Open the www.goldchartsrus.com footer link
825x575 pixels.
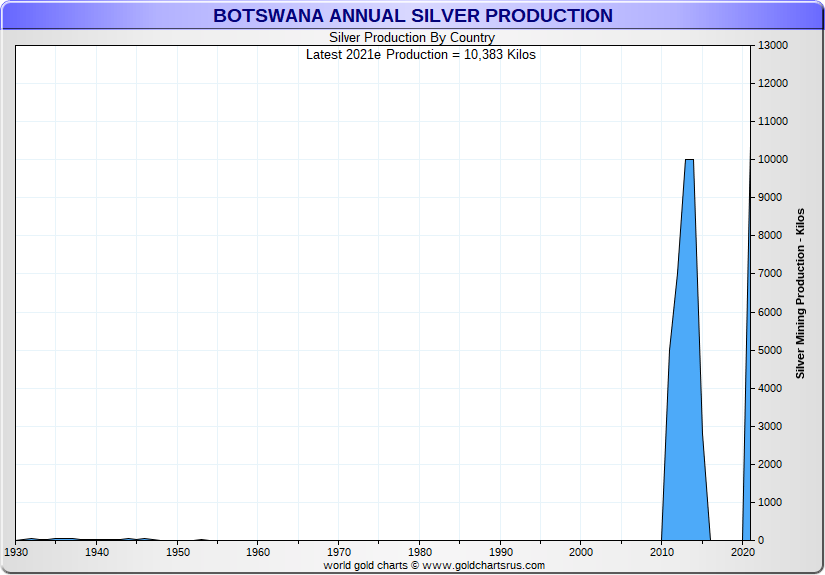click(483, 565)
